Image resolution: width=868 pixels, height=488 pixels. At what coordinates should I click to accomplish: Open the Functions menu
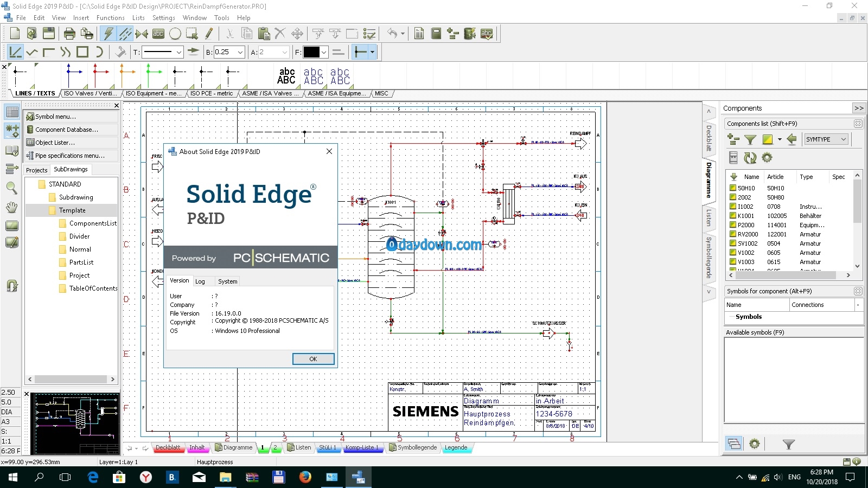(x=111, y=18)
